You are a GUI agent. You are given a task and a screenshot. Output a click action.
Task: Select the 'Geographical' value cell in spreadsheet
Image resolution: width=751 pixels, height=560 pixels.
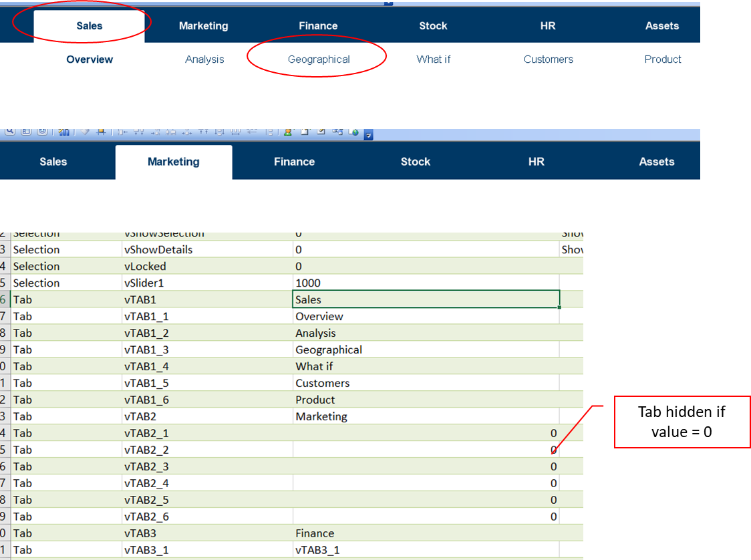[426, 349]
